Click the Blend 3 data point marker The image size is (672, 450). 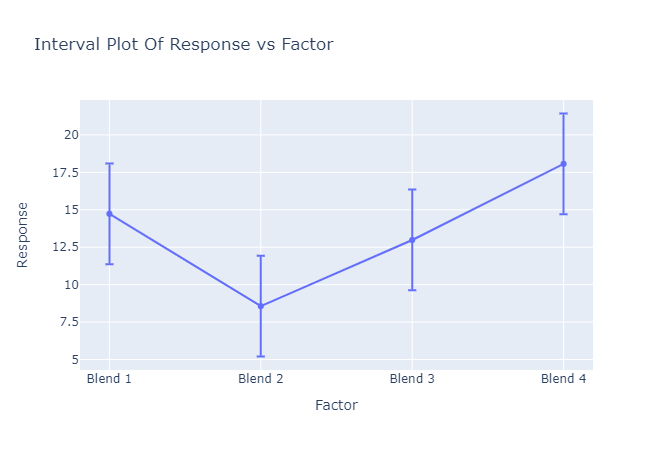point(412,240)
